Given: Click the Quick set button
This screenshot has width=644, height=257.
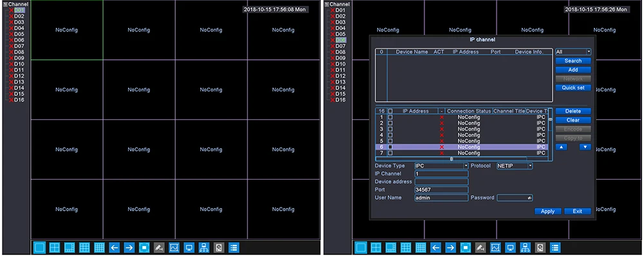Looking at the screenshot, I should pos(573,88).
